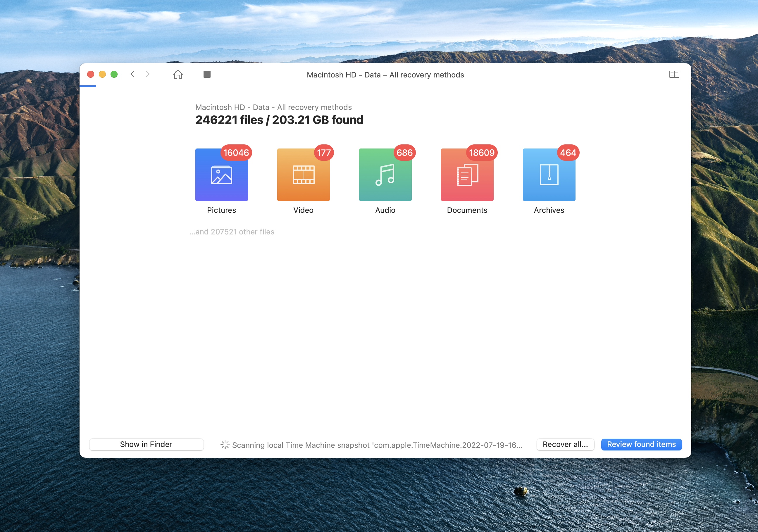Click the 18609 badge on Documents

(482, 153)
